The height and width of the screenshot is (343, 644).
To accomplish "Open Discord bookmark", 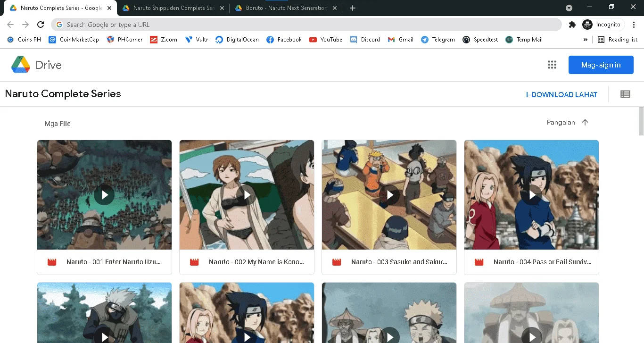I will tap(365, 40).
